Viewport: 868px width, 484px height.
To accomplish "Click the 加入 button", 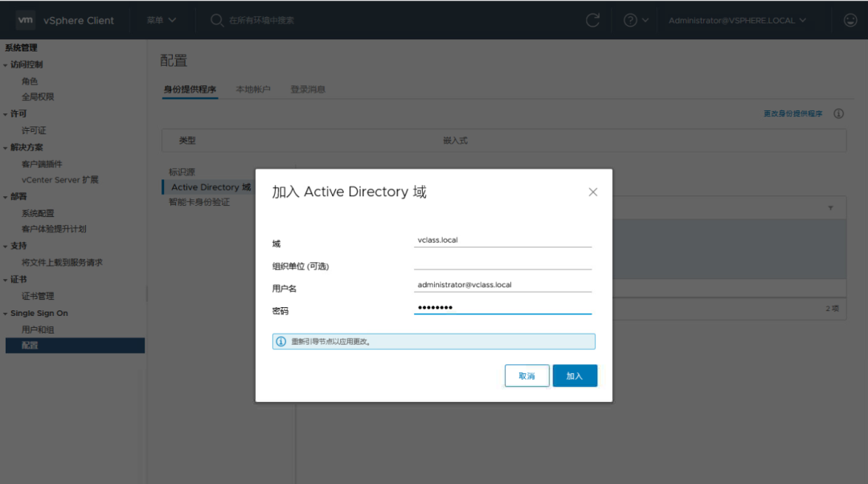I will coord(575,376).
